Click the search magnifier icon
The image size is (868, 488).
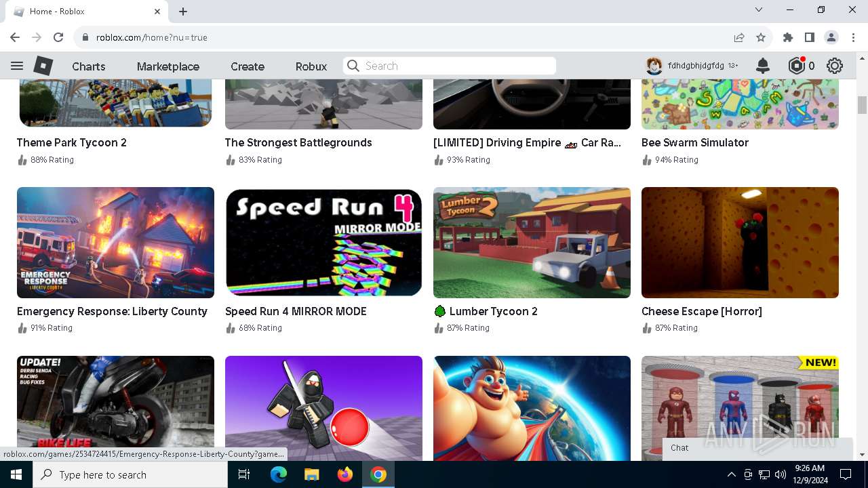[353, 66]
